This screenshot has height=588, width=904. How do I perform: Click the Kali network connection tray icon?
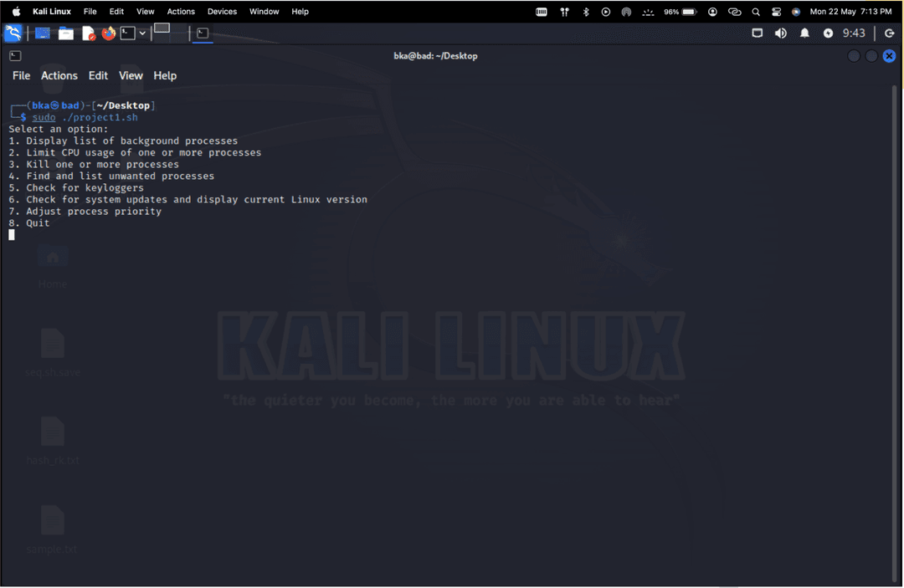(x=757, y=33)
